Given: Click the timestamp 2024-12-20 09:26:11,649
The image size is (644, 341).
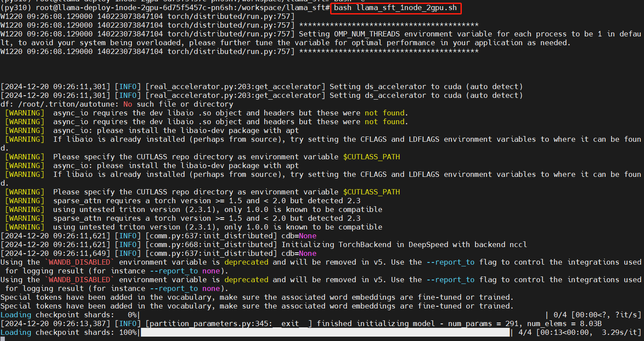Looking at the screenshot, I should [x=55, y=253].
